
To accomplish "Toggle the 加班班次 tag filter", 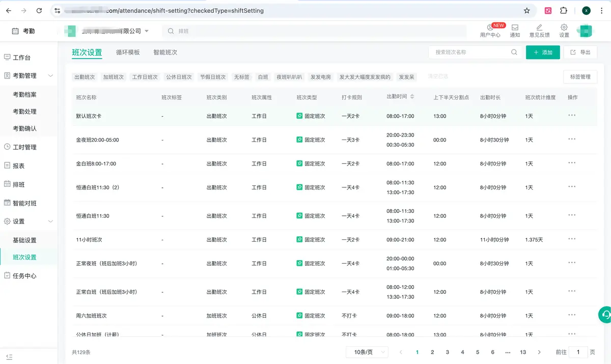I will point(113,77).
